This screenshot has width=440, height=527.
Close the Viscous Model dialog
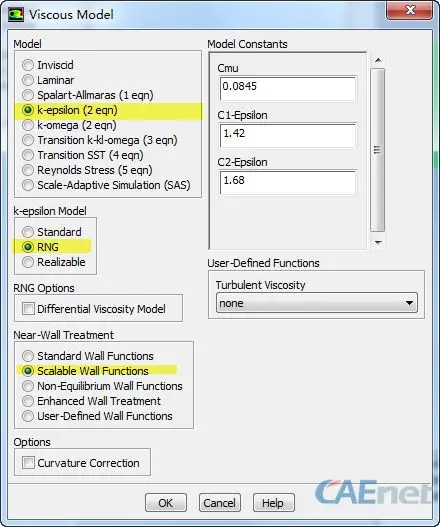pos(409,11)
